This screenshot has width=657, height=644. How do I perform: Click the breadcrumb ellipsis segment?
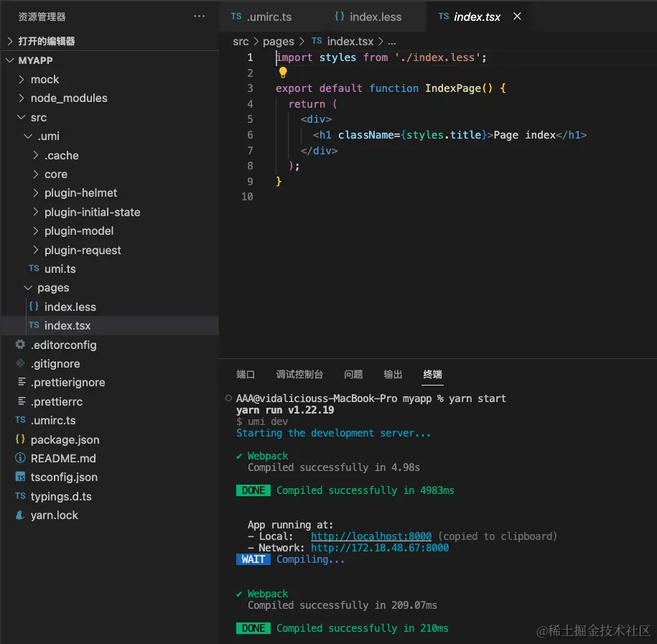tap(392, 42)
